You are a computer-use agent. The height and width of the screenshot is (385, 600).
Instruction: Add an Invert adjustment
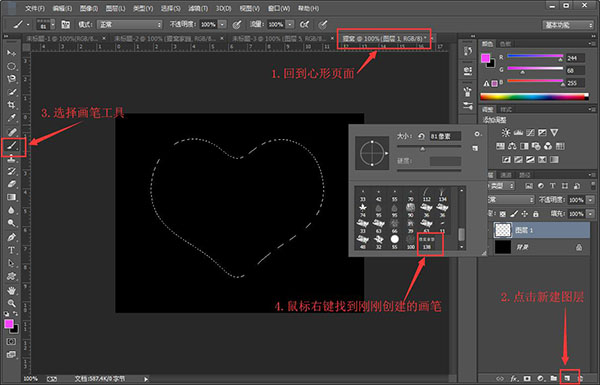click(506, 160)
